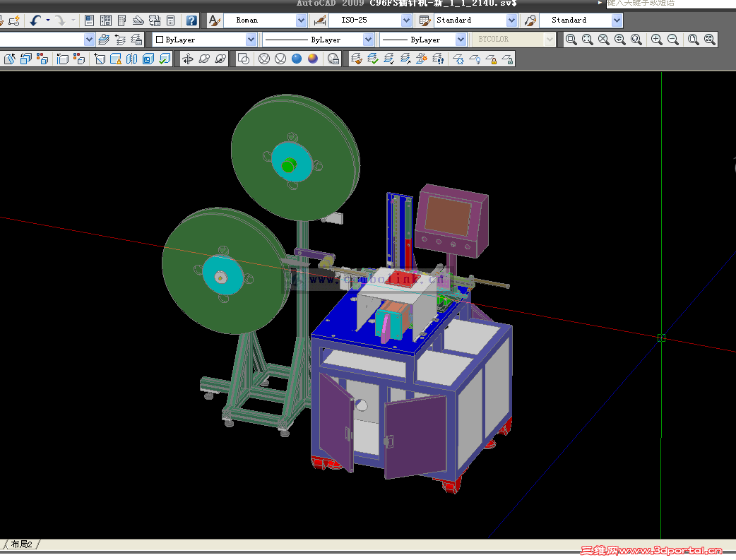The width and height of the screenshot is (736, 560).
Task: Switch to the 布局2 layout tab
Action: (22, 544)
